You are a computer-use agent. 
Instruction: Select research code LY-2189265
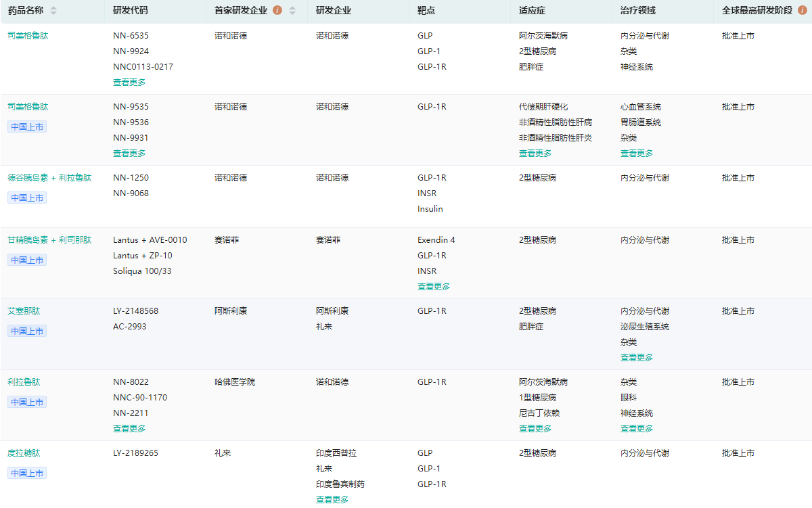coord(135,453)
